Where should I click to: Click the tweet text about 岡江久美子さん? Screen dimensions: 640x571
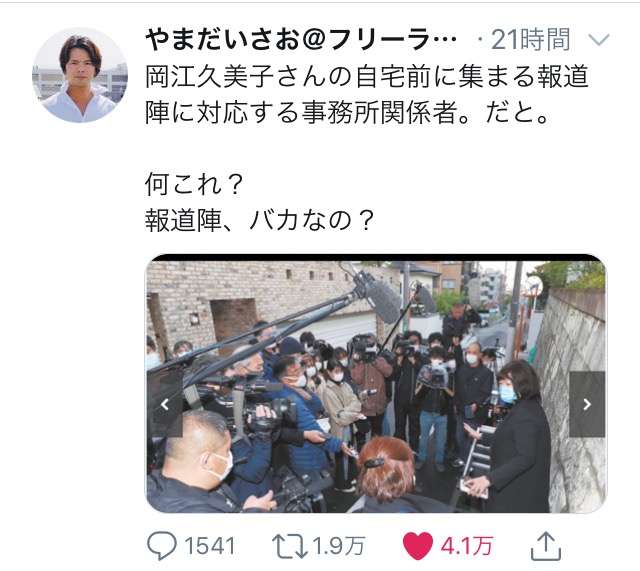(367, 94)
